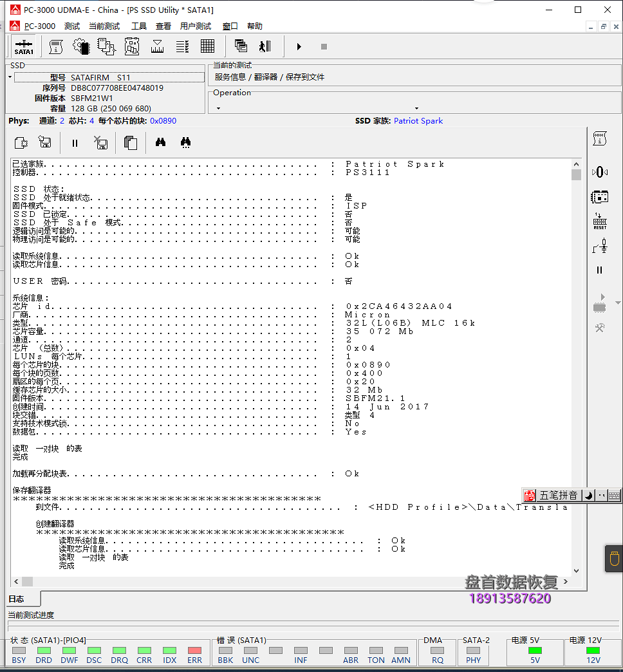Click the controller card icon in right sidebar
Screen dimensions: 623x672
pyautogui.click(x=600, y=197)
